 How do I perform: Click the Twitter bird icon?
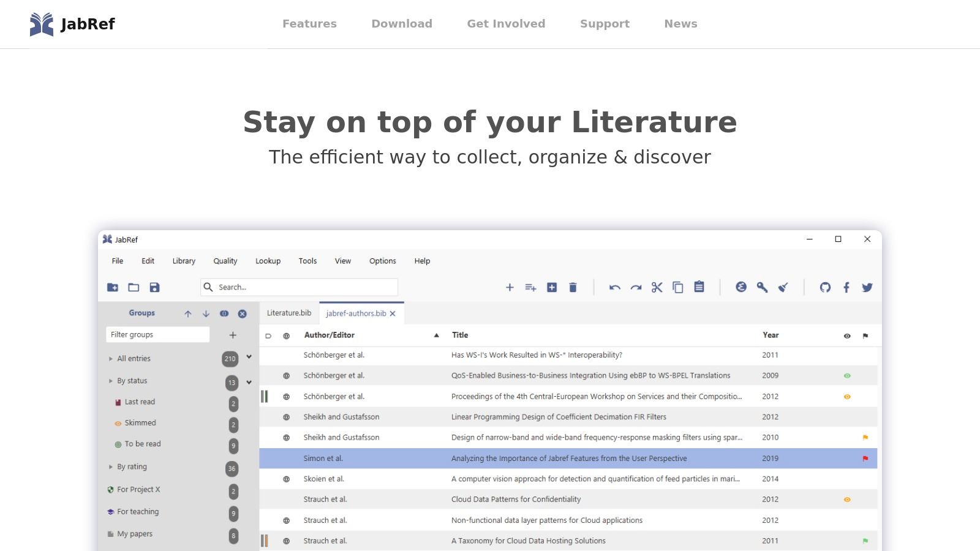coord(867,287)
